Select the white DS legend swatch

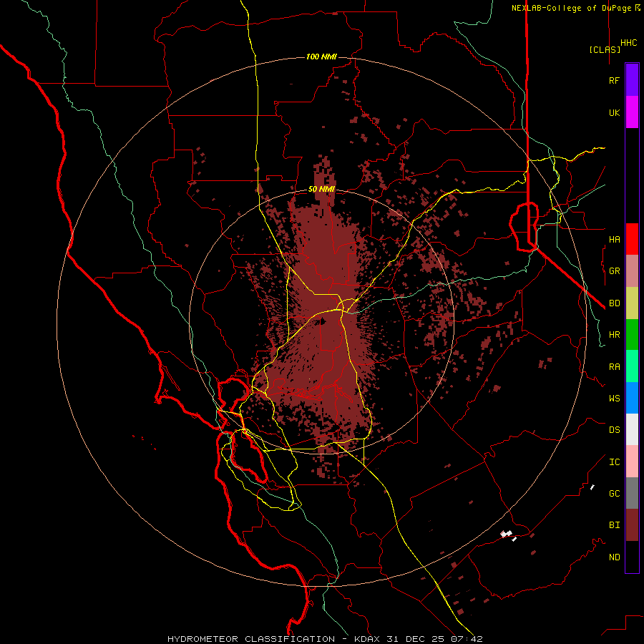point(632,429)
